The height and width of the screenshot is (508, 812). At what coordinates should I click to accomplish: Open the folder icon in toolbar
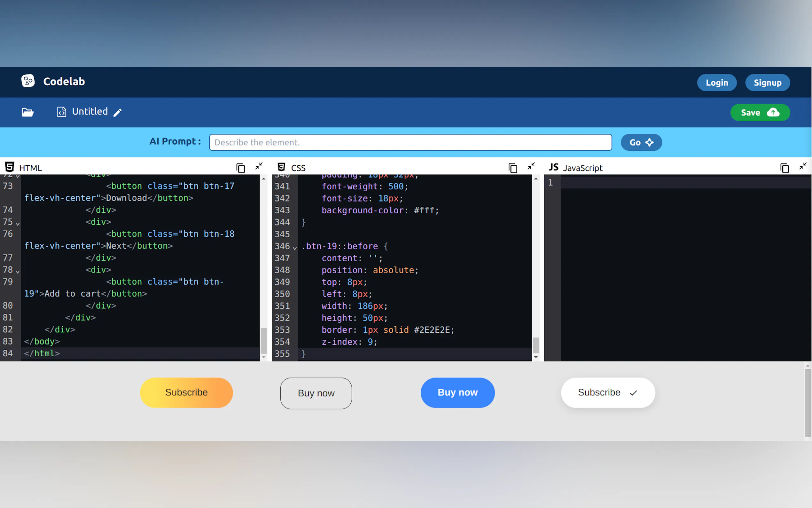coord(28,112)
